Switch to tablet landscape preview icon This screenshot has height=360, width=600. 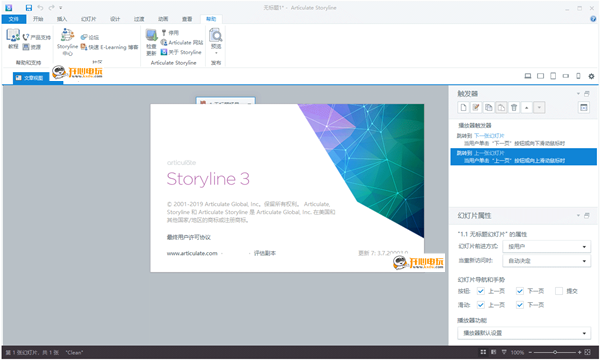tap(540, 76)
